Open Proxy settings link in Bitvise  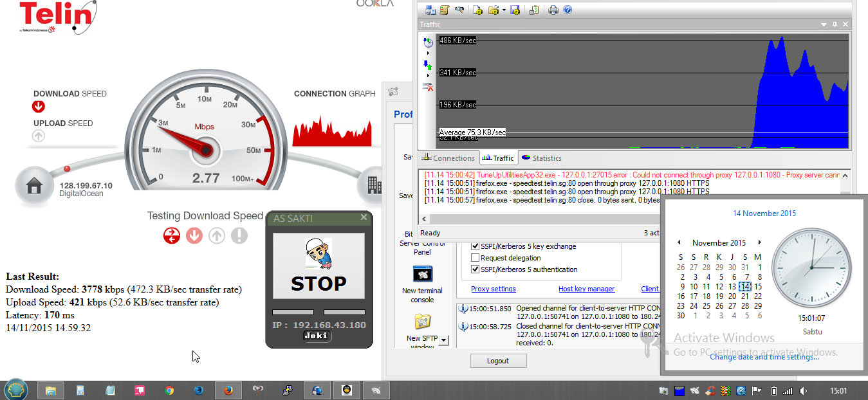click(494, 289)
